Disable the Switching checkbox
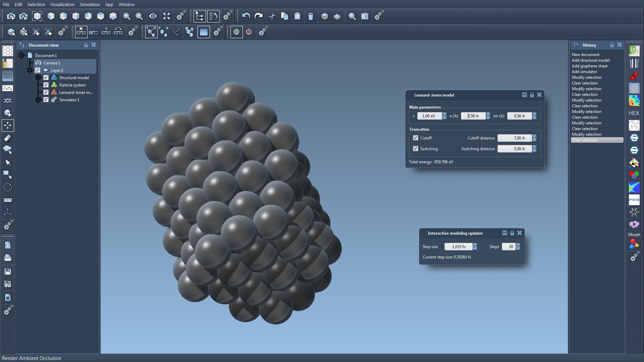Screen dimensions: 644x362 (x=416, y=148)
